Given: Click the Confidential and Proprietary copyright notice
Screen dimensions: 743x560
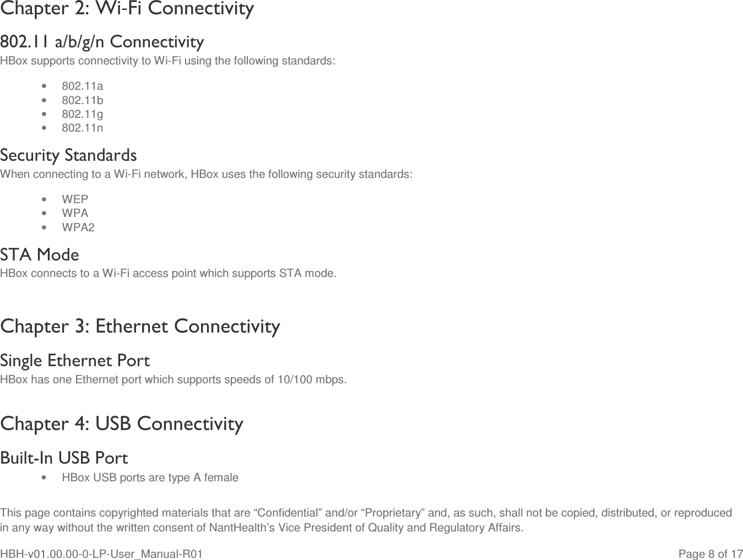Looking at the screenshot, I should pyautogui.click(x=366, y=520).
